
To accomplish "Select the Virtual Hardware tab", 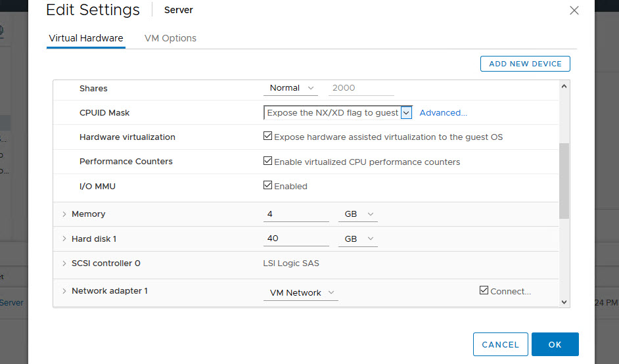I will point(86,38).
